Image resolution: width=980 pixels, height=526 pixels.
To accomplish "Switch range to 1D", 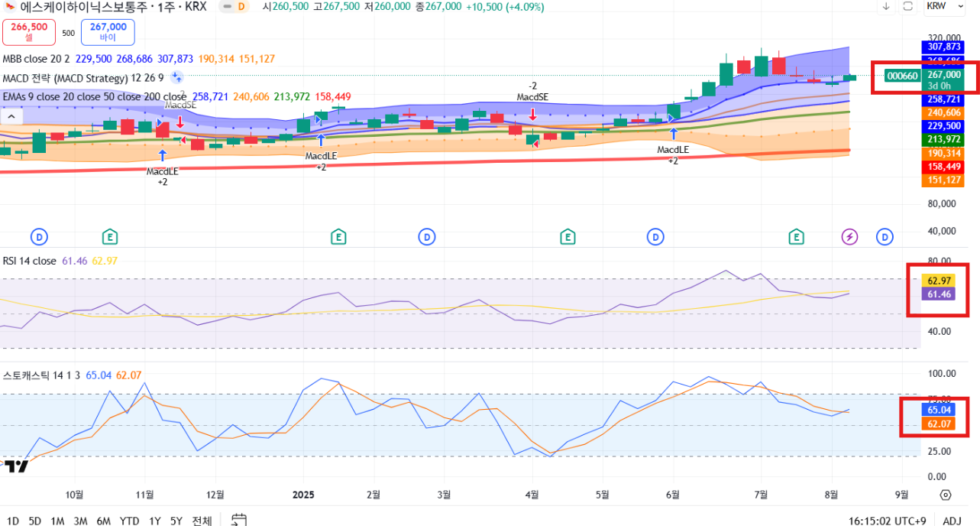I will coord(13,521).
